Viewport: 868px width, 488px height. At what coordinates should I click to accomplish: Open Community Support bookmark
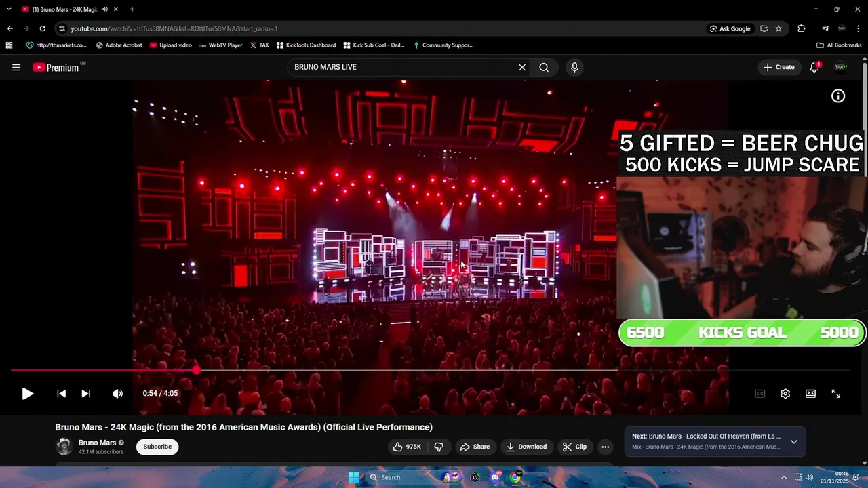443,45
